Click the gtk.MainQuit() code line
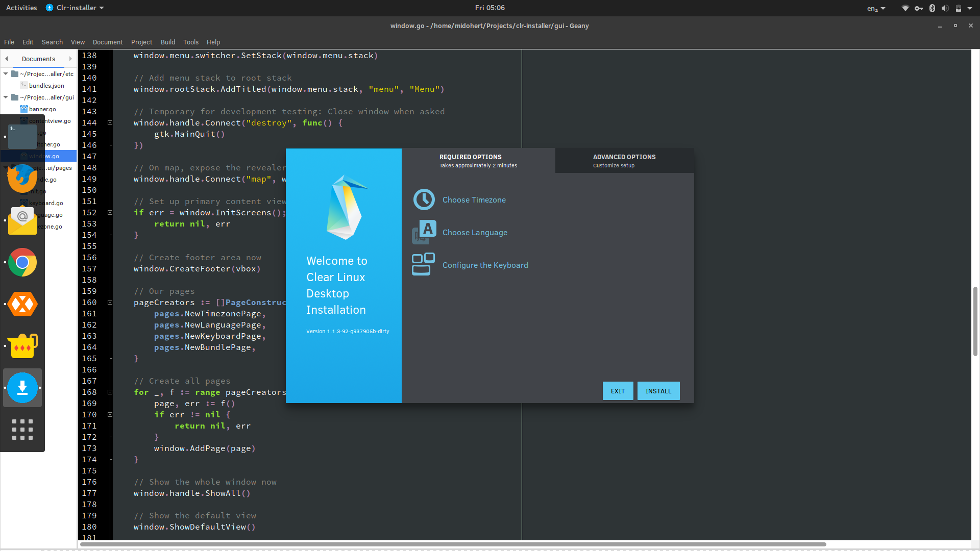Screen dimensions: 980x551 point(189,134)
